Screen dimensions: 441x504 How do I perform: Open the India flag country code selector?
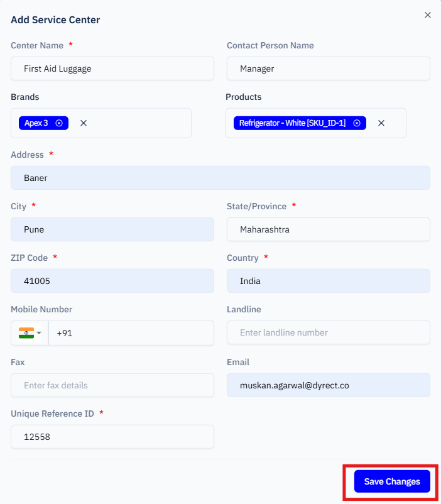(30, 333)
